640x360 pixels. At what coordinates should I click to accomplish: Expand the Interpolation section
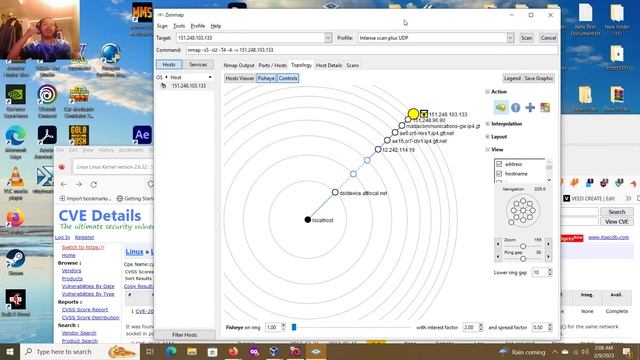point(487,124)
